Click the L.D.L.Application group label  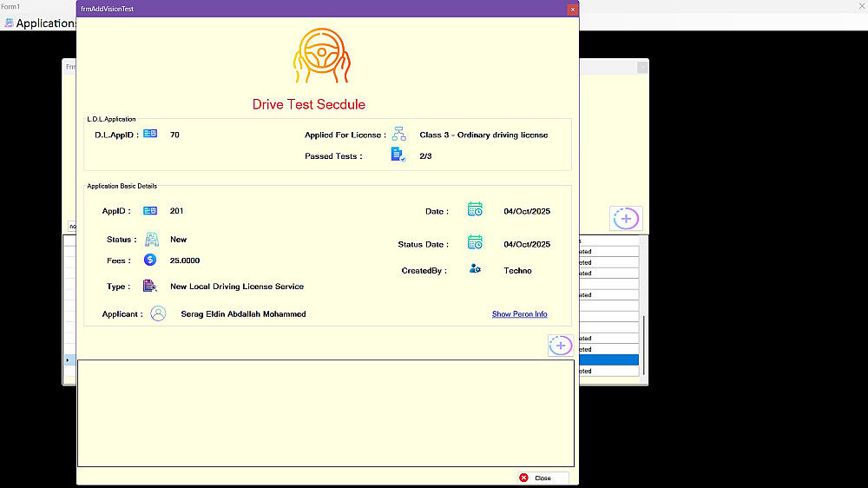tap(111, 119)
